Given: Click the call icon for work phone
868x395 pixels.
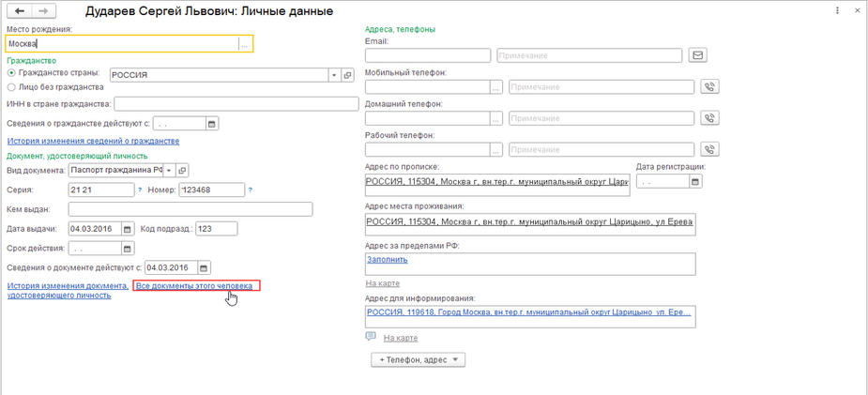Looking at the screenshot, I should tap(709, 149).
